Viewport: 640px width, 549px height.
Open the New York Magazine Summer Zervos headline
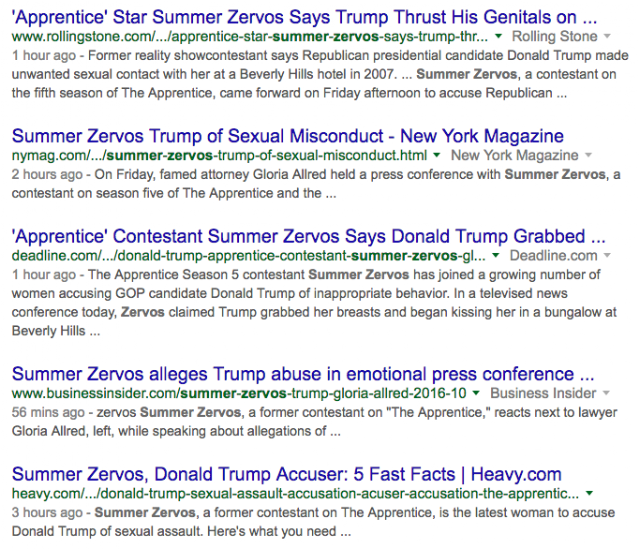[x=287, y=135]
